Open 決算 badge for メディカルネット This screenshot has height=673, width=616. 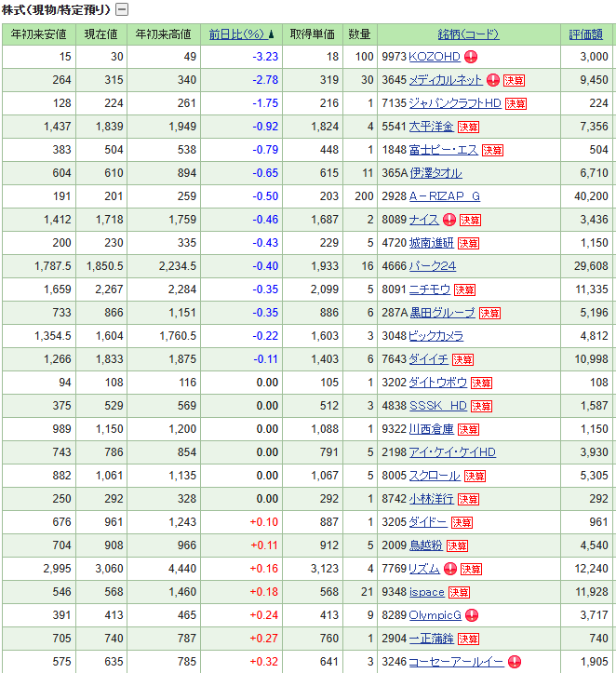[514, 80]
